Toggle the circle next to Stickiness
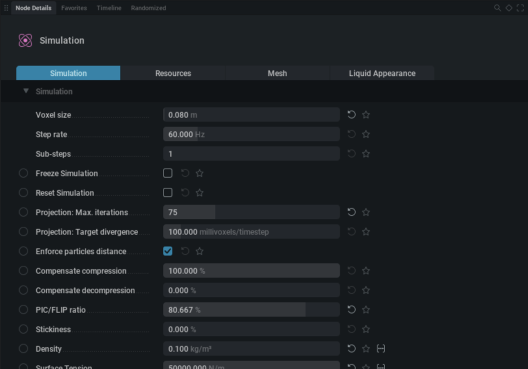Image resolution: width=528 pixels, height=369 pixels. (23, 329)
